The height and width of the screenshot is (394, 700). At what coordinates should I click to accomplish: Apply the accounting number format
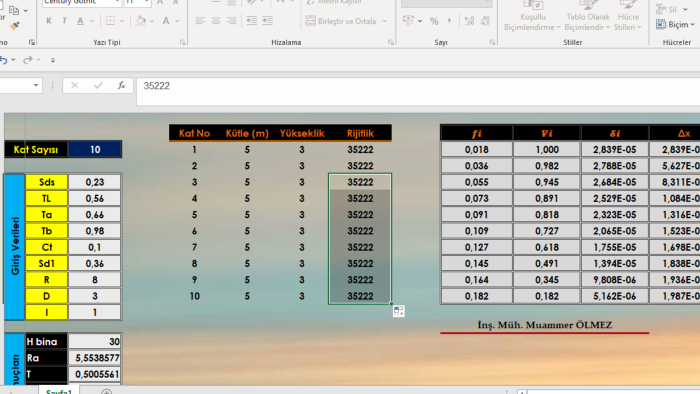pos(408,21)
